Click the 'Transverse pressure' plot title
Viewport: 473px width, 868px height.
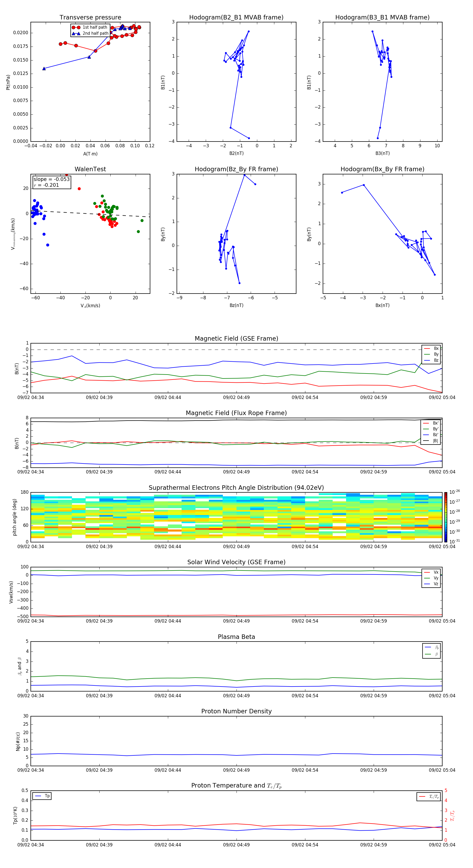90,18
